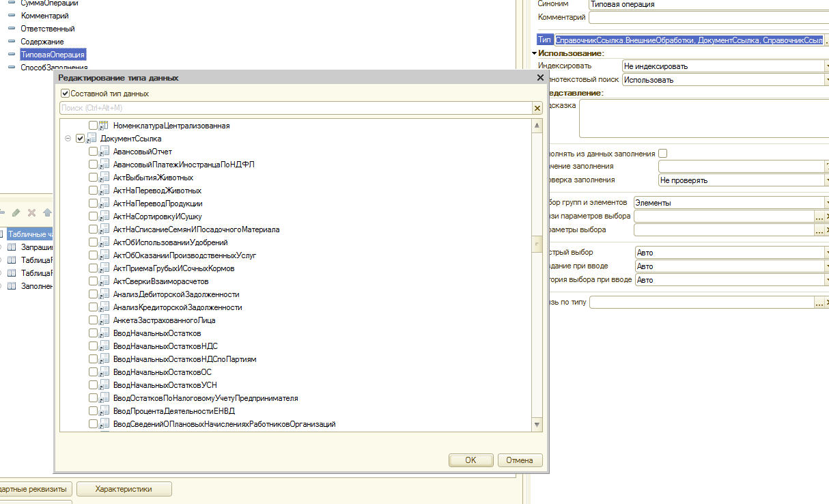Click the Отмена button
The image size is (829, 504).
tap(520, 460)
